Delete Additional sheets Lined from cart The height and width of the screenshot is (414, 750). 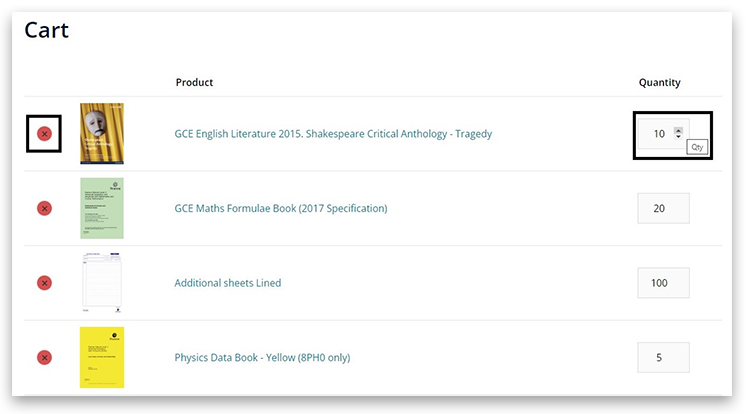(x=44, y=283)
